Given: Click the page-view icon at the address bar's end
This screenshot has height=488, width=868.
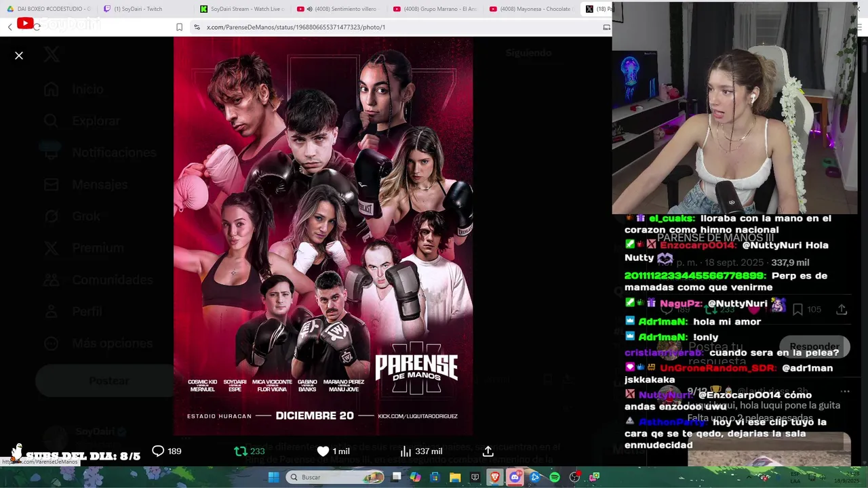Looking at the screenshot, I should click(x=606, y=27).
